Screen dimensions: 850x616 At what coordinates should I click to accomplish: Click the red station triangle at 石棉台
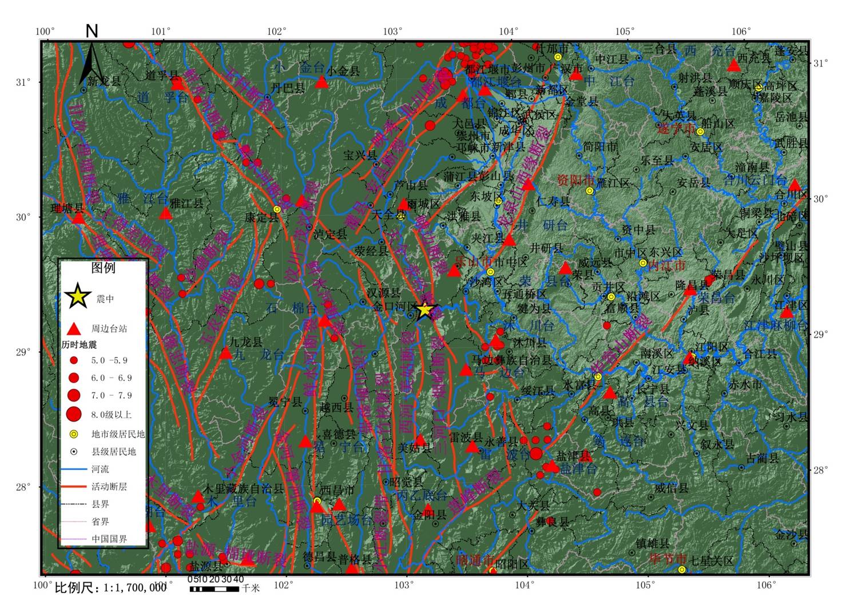[325, 321]
